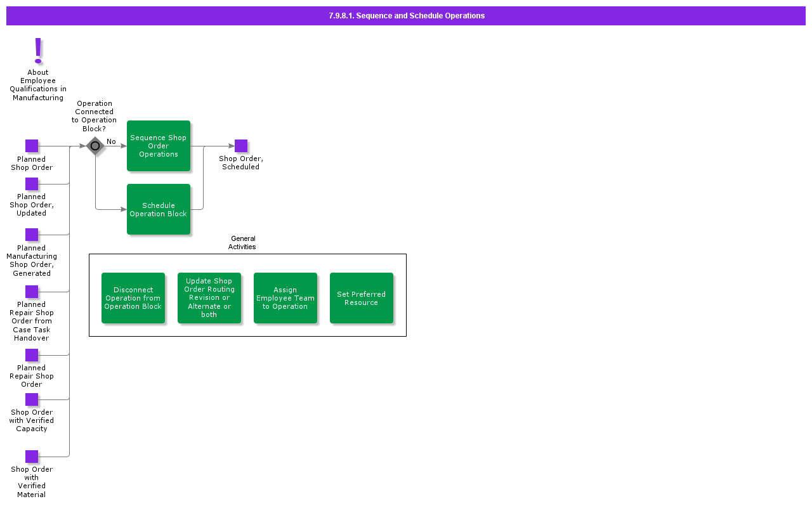Open Disconnect Operation from Operation Block activity

[133, 298]
